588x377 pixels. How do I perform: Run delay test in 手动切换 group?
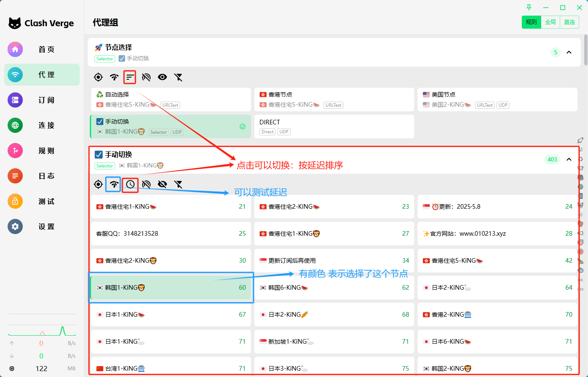pyautogui.click(x=114, y=184)
